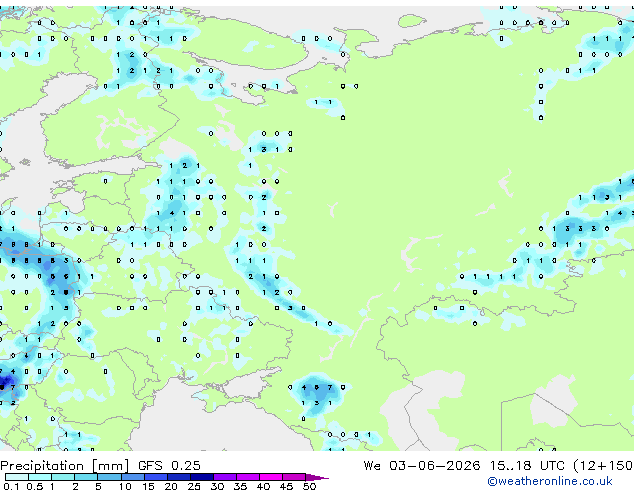Click the legend value "35"
This screenshot has width=634, height=490.
point(240,486)
